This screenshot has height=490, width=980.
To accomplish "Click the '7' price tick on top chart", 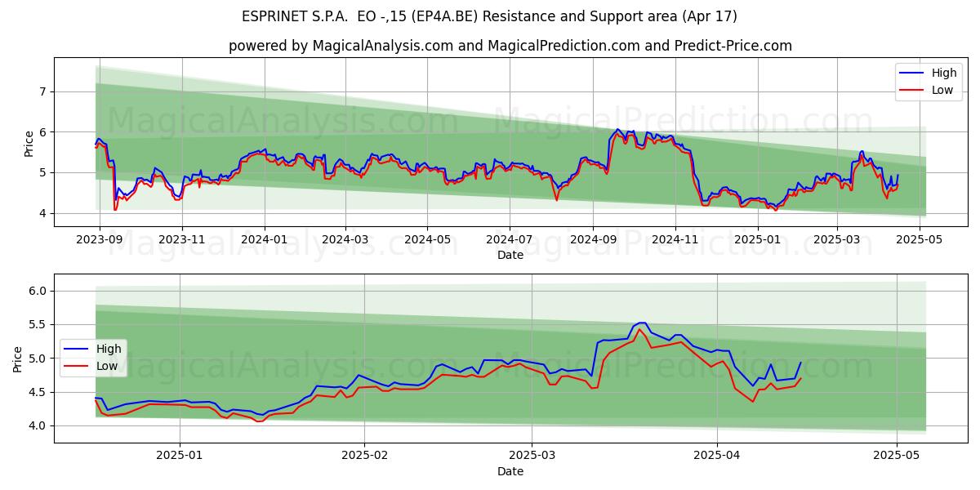I will (x=44, y=91).
